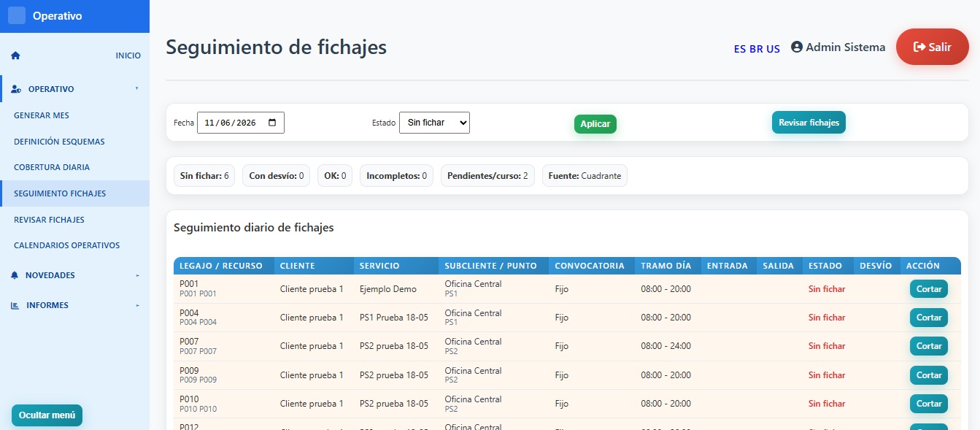Click the Sin fichar: 6 counter chip

(204, 176)
